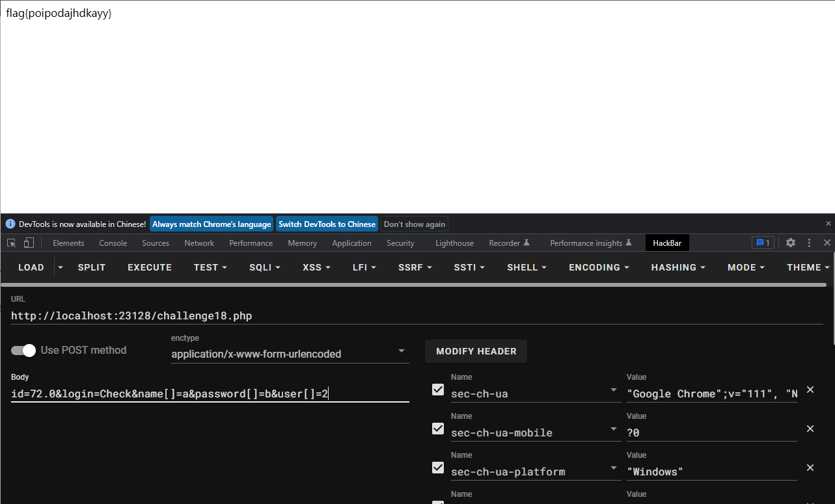Open the issues counter badge
The height and width of the screenshot is (504, 835).
click(x=763, y=243)
